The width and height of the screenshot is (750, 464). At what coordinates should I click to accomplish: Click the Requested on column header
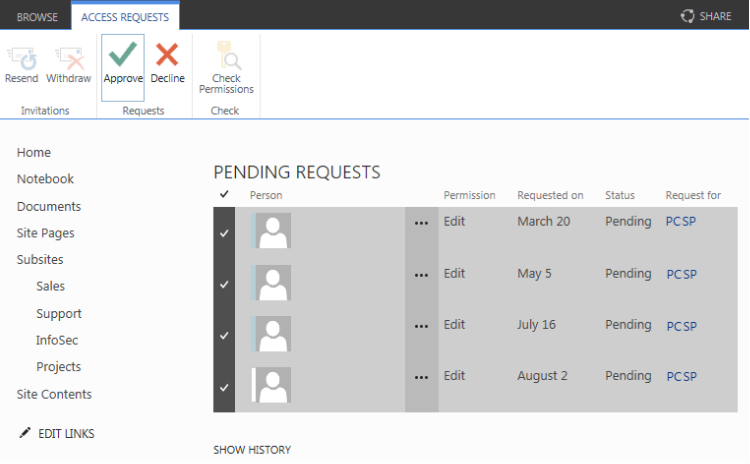pos(550,195)
